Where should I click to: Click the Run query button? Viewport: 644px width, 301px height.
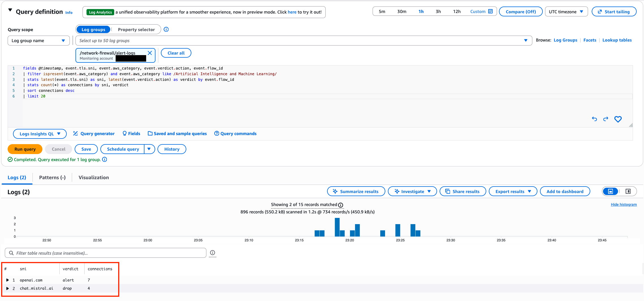click(x=25, y=149)
